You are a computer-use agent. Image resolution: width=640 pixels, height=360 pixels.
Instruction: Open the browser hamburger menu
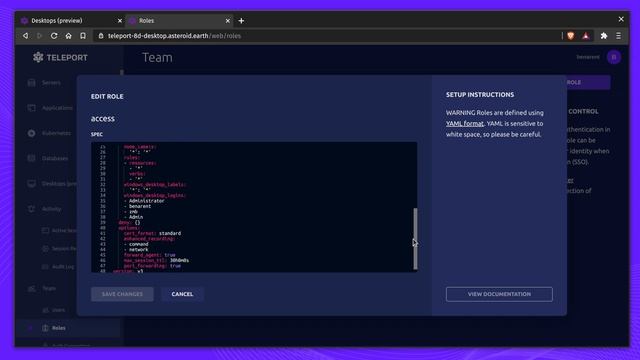[x=618, y=36]
